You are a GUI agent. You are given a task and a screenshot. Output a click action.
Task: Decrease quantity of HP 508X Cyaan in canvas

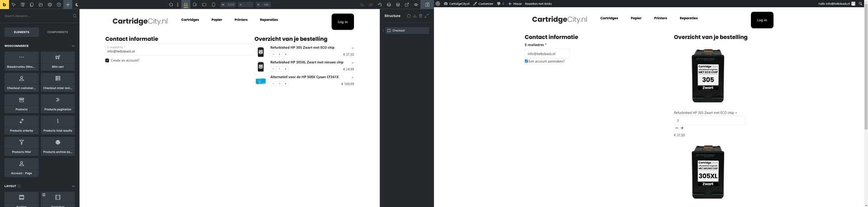(x=273, y=84)
